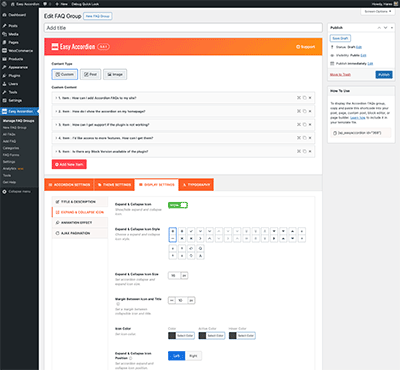Open Title & Description section
Viewport: 400px width, 370px height.
pyautogui.click(x=80, y=202)
